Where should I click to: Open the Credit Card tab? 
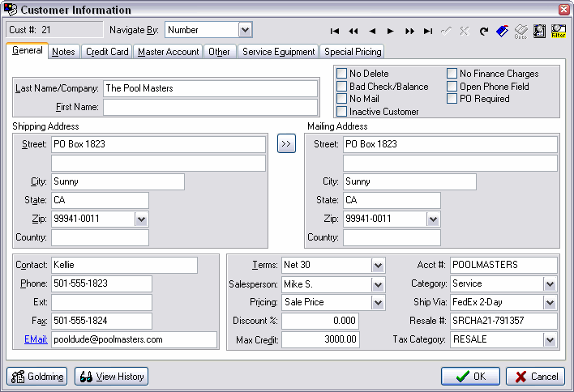(x=107, y=52)
